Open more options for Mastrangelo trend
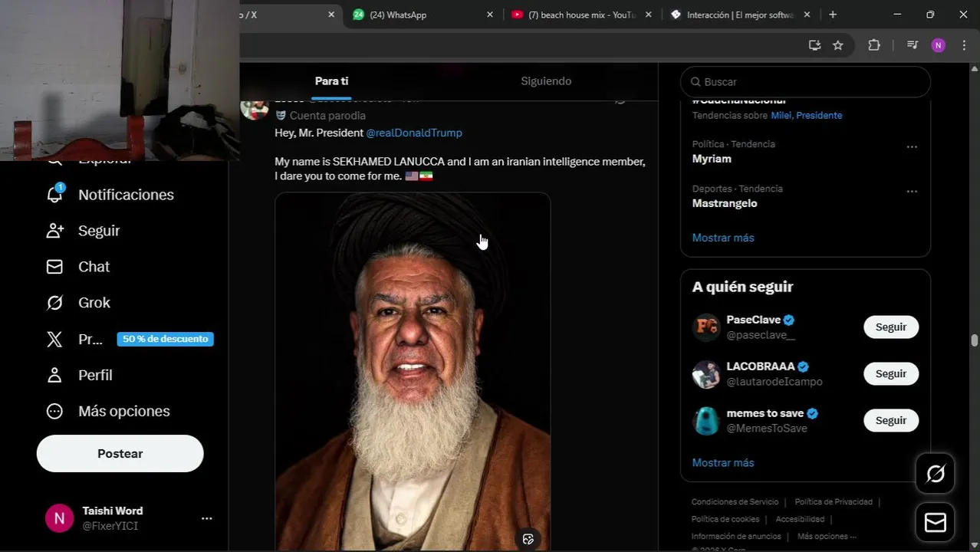980x552 pixels. [x=912, y=191]
